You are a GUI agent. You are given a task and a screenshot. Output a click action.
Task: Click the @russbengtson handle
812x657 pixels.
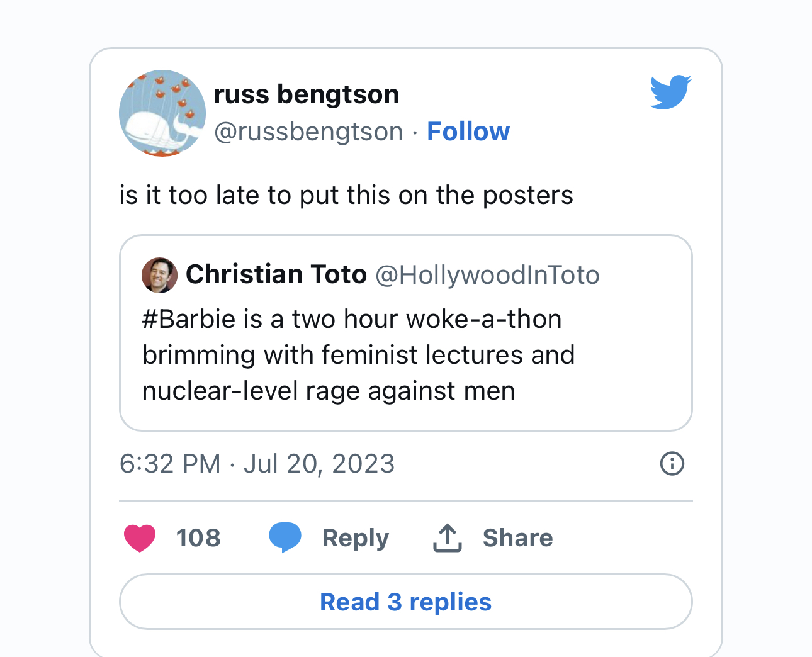308,132
